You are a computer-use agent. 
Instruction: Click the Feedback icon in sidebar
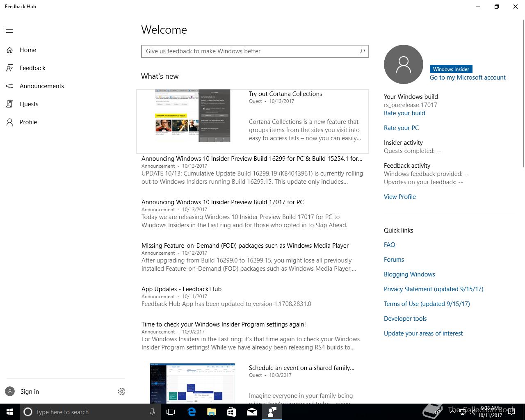(x=10, y=68)
